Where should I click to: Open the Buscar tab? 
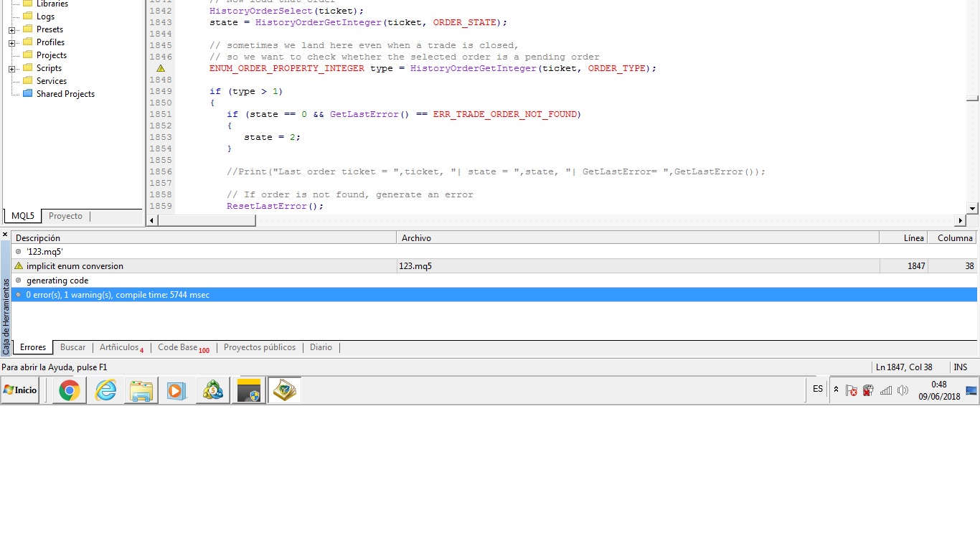(72, 347)
